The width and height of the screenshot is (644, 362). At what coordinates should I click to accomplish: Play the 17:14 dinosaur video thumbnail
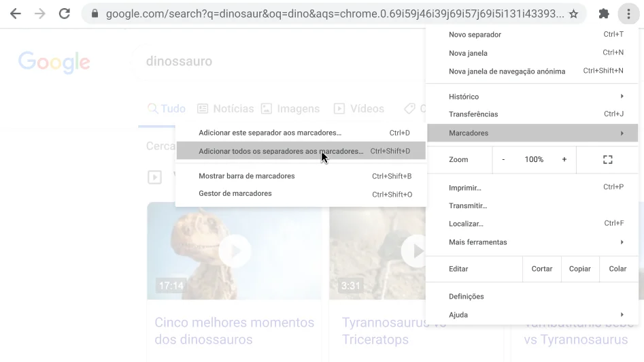234,251
